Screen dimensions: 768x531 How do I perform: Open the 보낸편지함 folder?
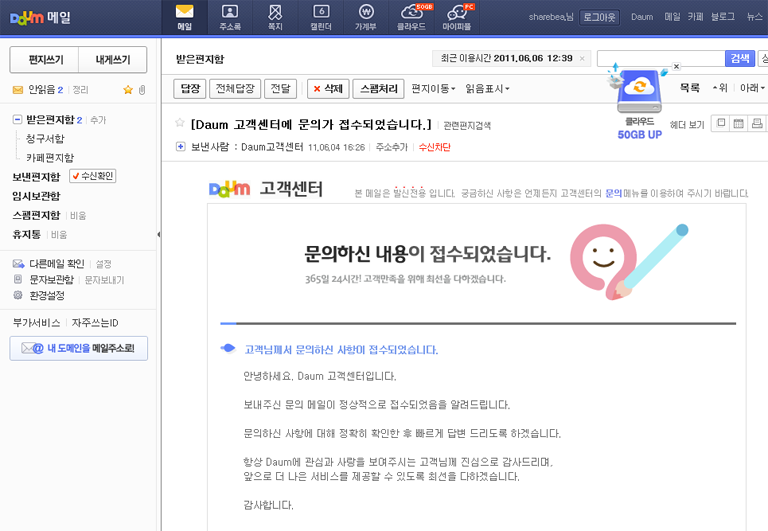pyautogui.click(x=36, y=177)
